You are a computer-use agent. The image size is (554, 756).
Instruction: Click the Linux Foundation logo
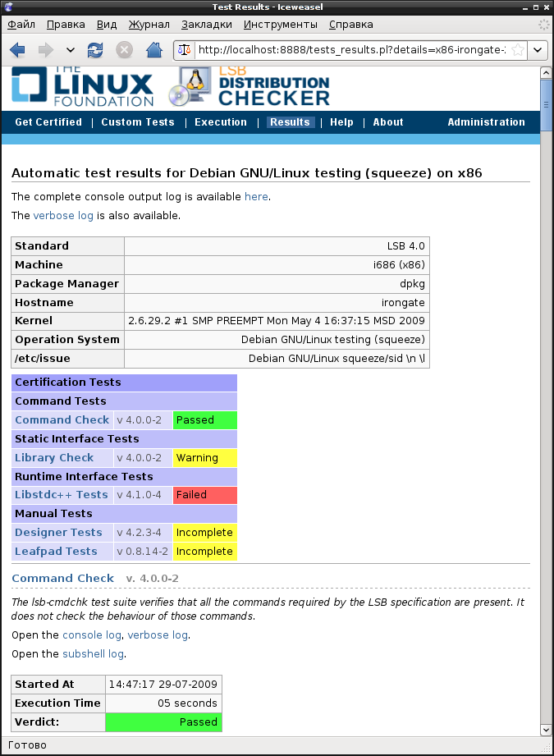tap(82, 86)
